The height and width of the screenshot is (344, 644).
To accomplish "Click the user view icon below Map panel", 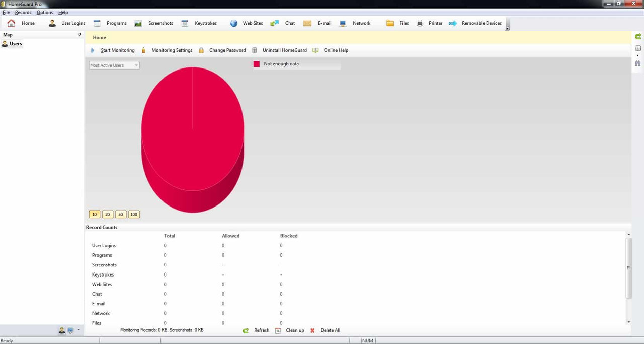I will [x=62, y=331].
